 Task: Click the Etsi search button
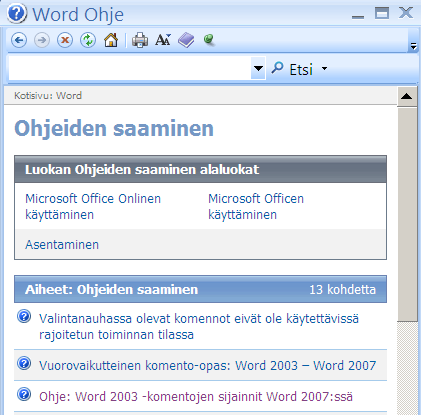(292, 69)
